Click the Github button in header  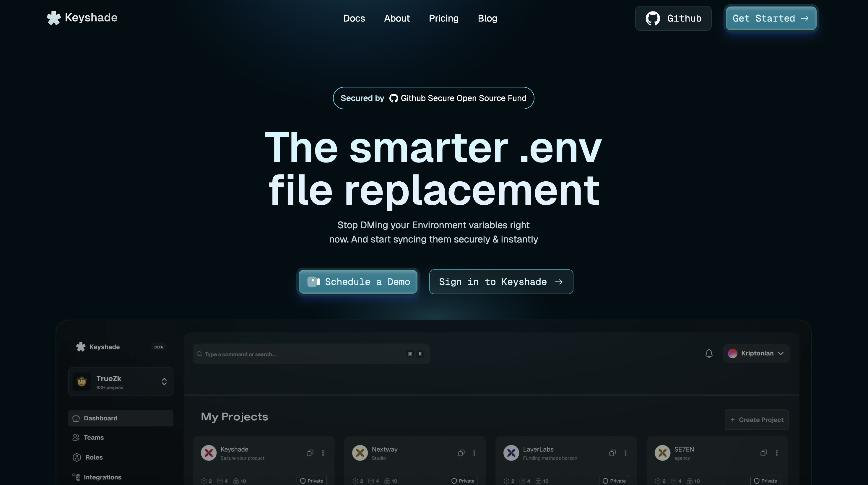[673, 18]
